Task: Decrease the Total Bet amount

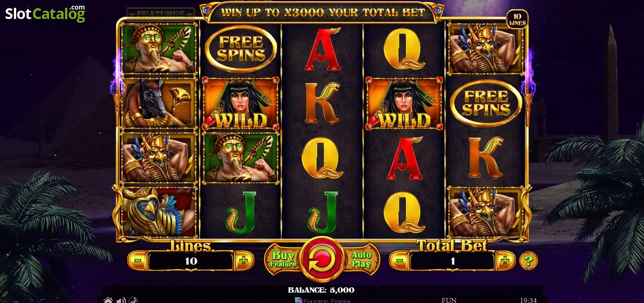Action: tap(399, 261)
